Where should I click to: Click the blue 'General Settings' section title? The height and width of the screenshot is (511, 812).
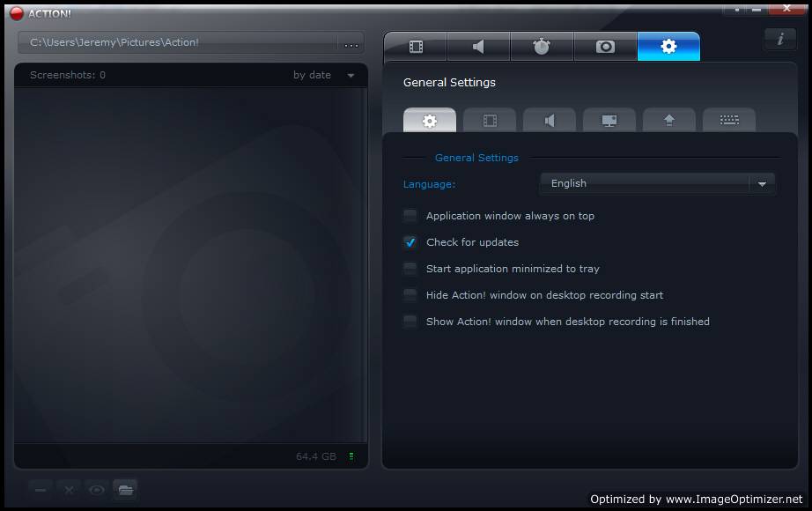click(x=476, y=158)
